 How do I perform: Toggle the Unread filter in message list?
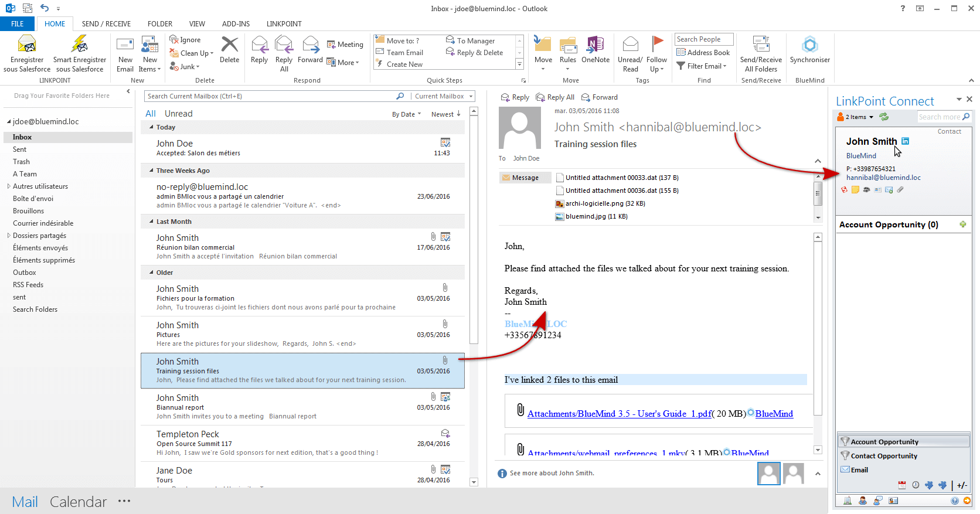[x=178, y=114]
